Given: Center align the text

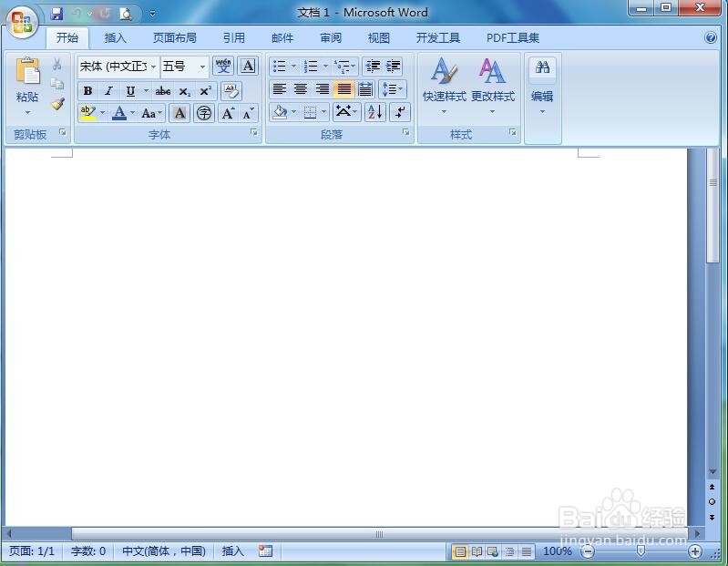Looking at the screenshot, I should click(x=301, y=88).
